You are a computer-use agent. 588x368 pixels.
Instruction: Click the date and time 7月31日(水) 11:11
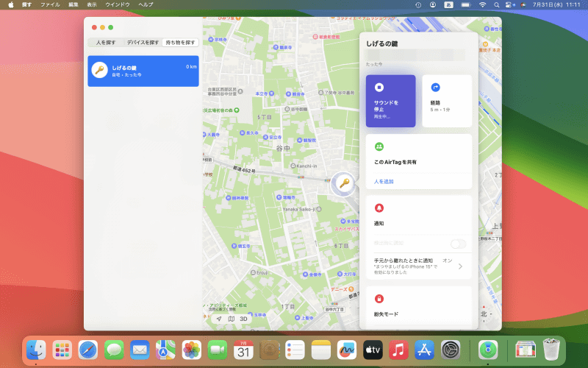pyautogui.click(x=556, y=5)
